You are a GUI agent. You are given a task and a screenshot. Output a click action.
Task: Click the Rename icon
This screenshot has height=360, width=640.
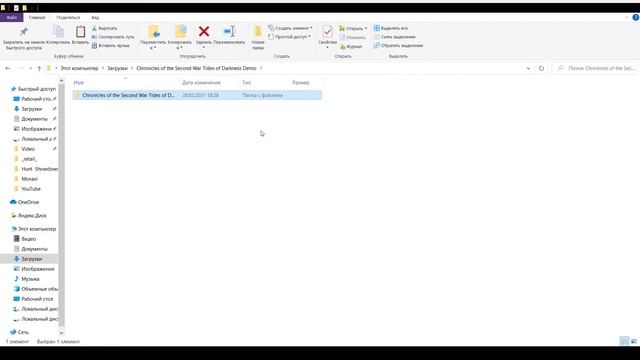(229, 31)
